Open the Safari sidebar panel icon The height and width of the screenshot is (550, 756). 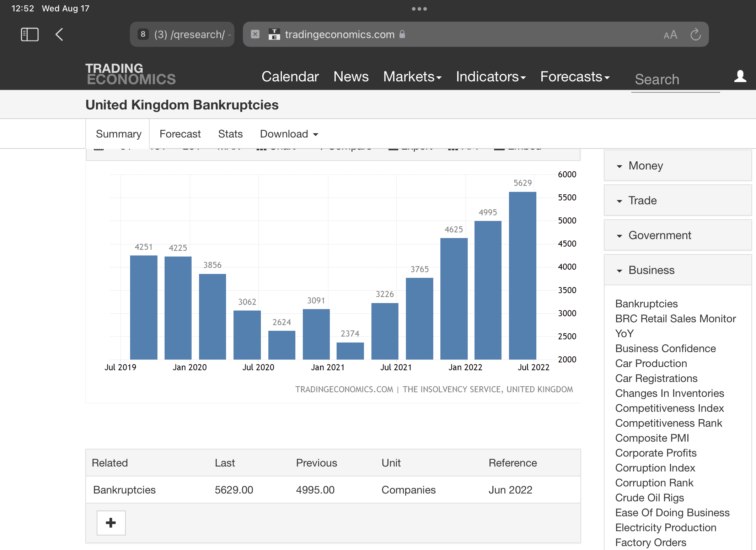pyautogui.click(x=30, y=34)
